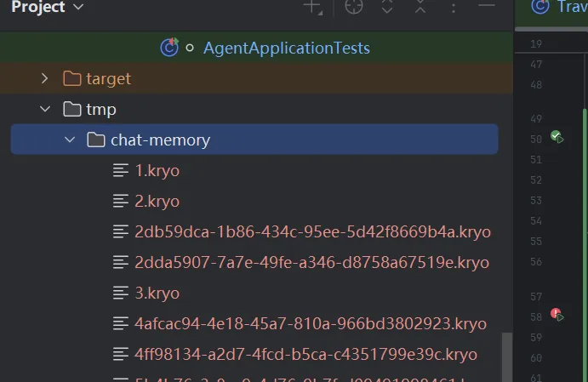This screenshot has height=382, width=588.
Task: Click the file icon of 2.kryo
Action: (x=121, y=201)
